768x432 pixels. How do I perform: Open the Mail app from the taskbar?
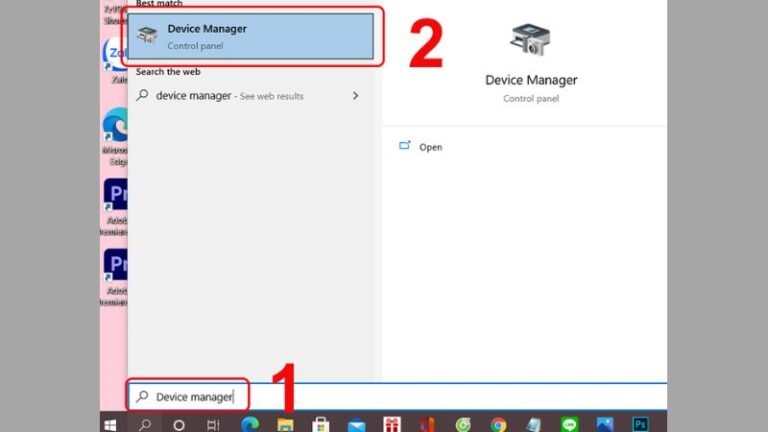[x=356, y=424]
